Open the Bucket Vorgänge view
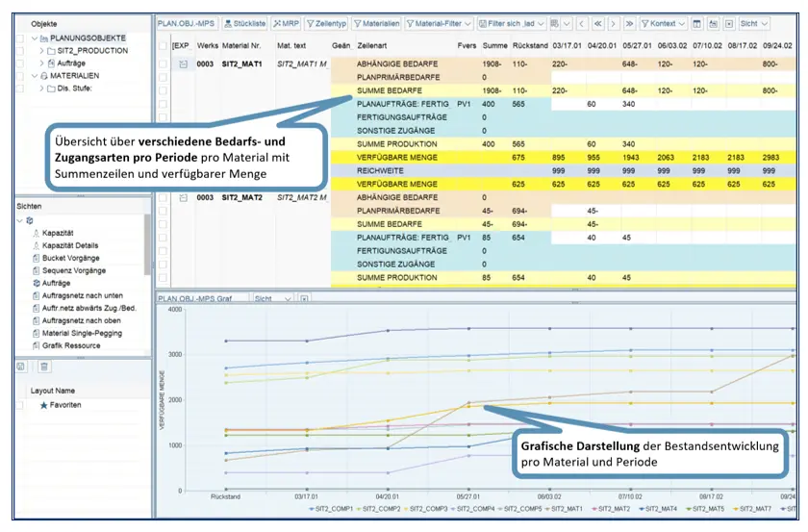 tap(70, 258)
